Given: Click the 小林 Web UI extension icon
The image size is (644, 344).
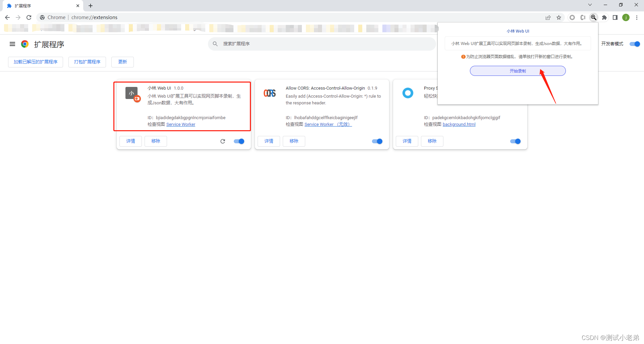Looking at the screenshot, I should pyautogui.click(x=133, y=94).
